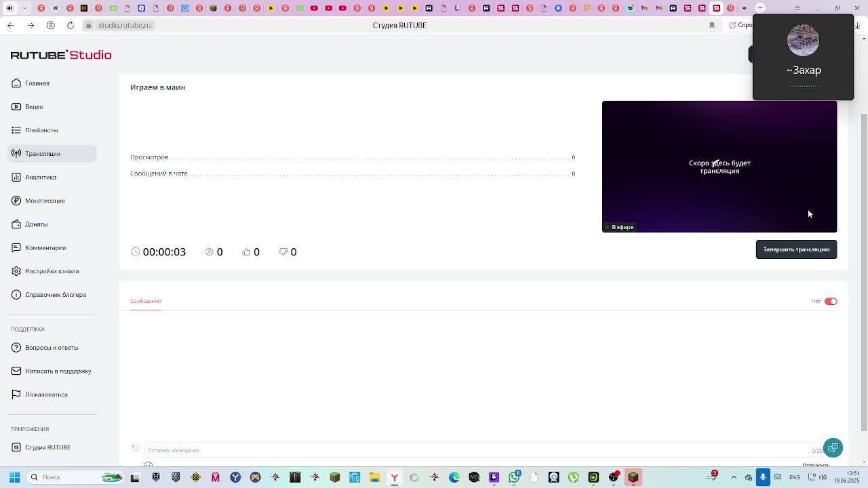868x488 pixels.
Task: Open File Explorer folder icon in taskbar
Action: tap(374, 477)
